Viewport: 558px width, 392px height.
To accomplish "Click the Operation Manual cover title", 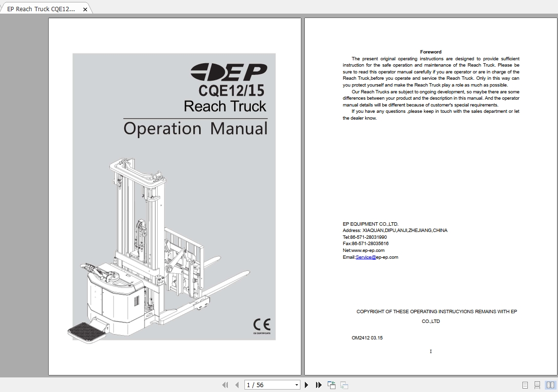I will coord(195,129).
